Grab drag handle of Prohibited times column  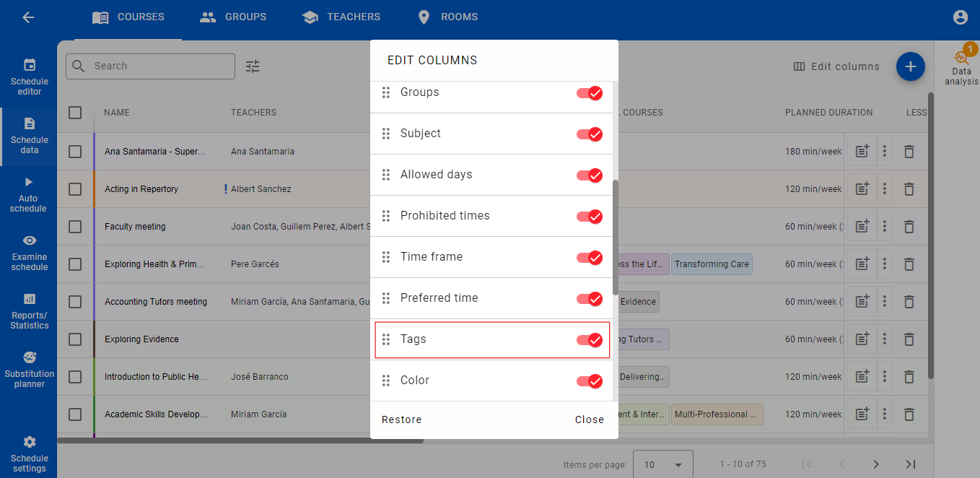(x=386, y=216)
